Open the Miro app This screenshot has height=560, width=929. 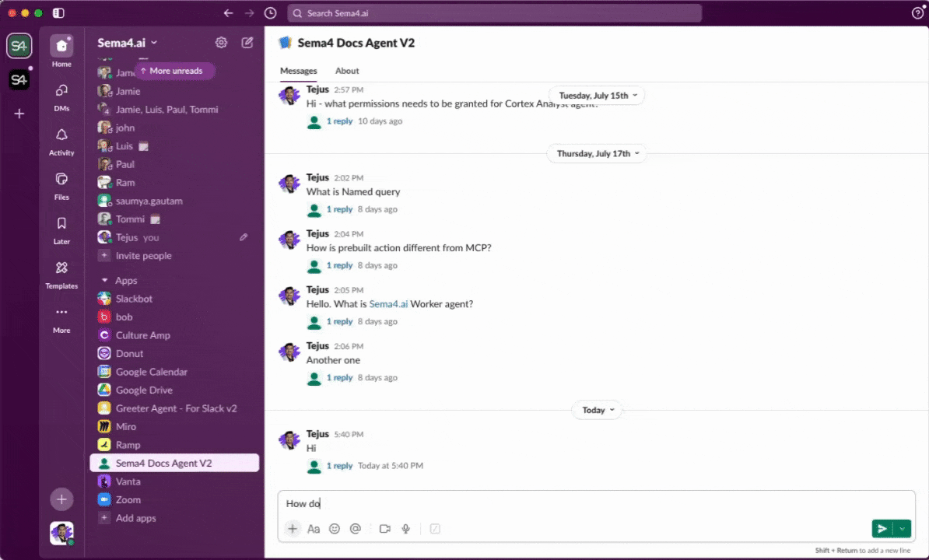point(174,427)
